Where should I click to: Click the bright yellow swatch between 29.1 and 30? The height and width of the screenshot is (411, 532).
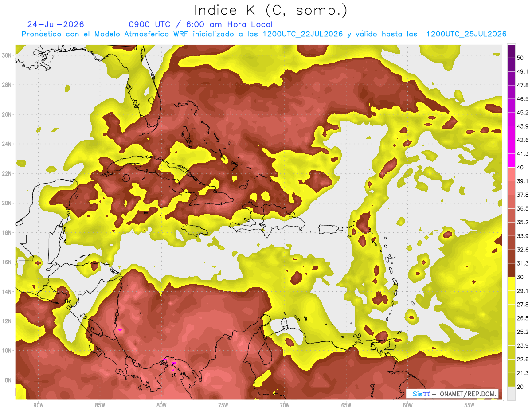tap(511, 284)
